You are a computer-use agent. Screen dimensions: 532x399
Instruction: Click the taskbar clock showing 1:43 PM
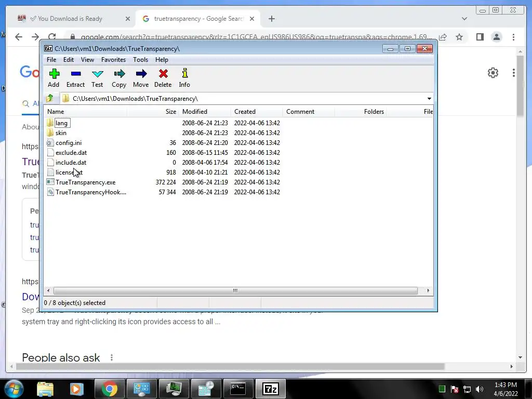click(x=506, y=389)
